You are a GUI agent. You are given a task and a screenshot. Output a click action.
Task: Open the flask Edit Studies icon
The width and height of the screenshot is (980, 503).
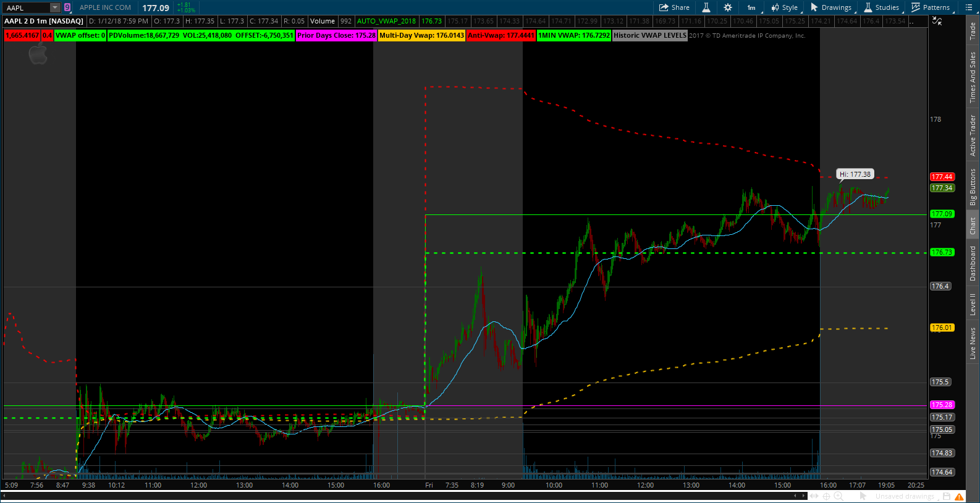click(x=706, y=7)
